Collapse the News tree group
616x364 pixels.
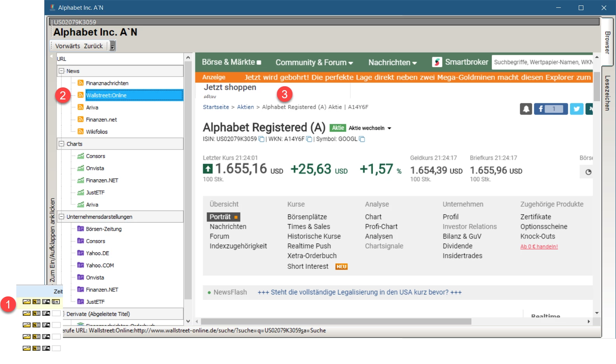61,71
